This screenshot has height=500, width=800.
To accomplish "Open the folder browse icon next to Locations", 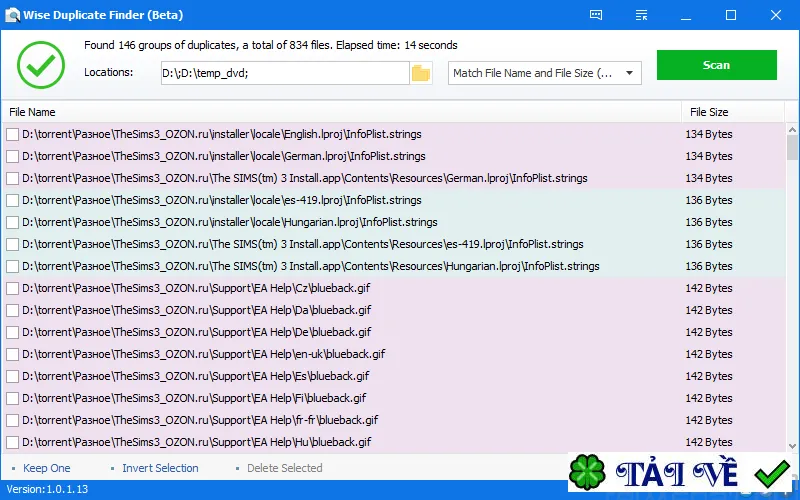I will [x=420, y=73].
